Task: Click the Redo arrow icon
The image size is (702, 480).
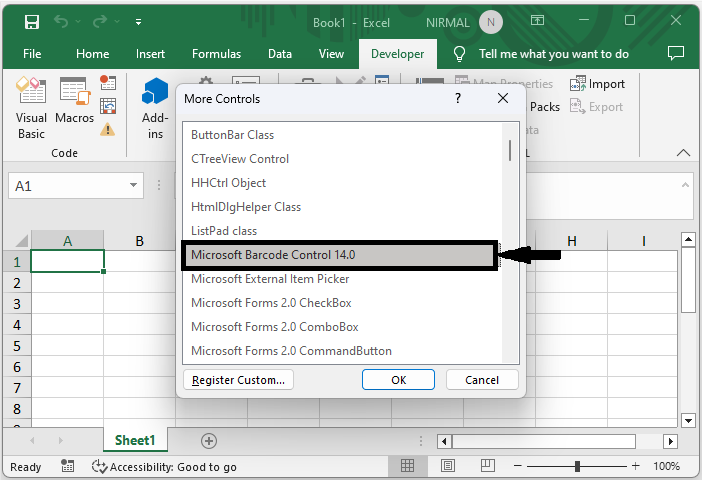Action: tap(100, 21)
